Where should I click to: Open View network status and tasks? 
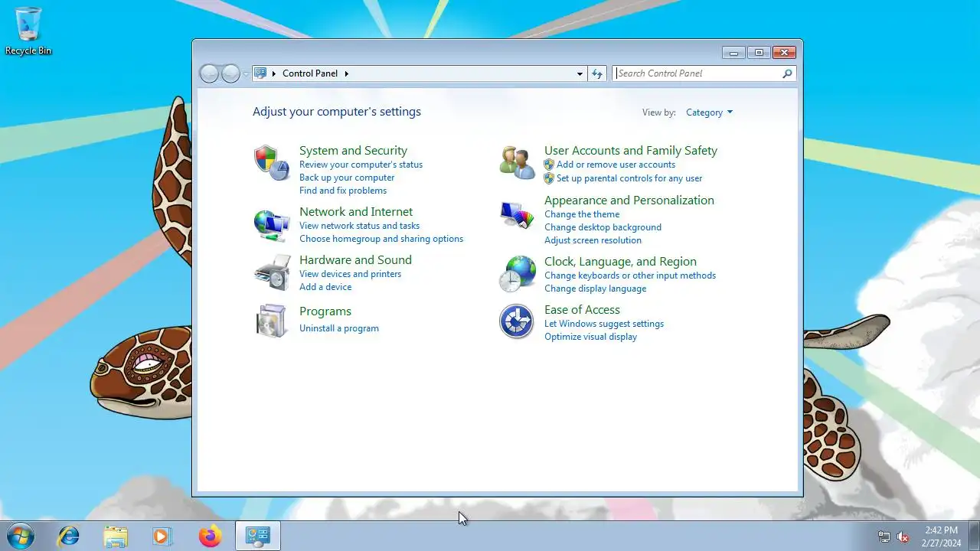point(359,226)
